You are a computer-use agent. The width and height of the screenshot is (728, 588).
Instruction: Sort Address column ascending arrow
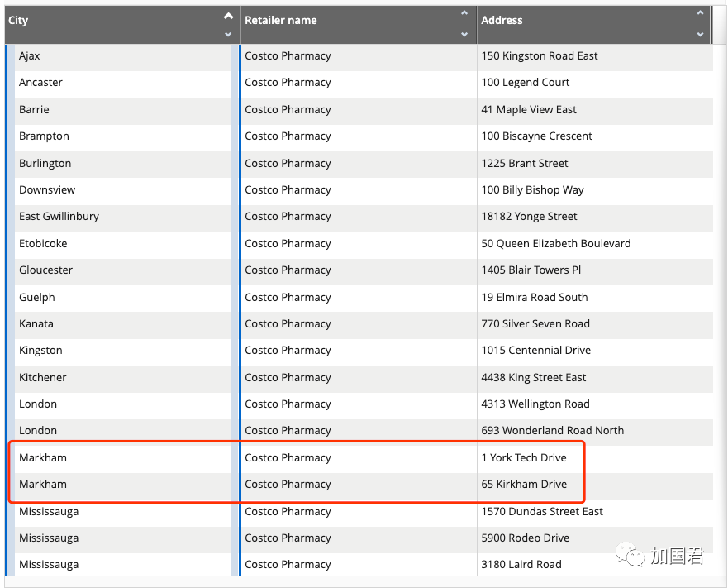(x=700, y=13)
